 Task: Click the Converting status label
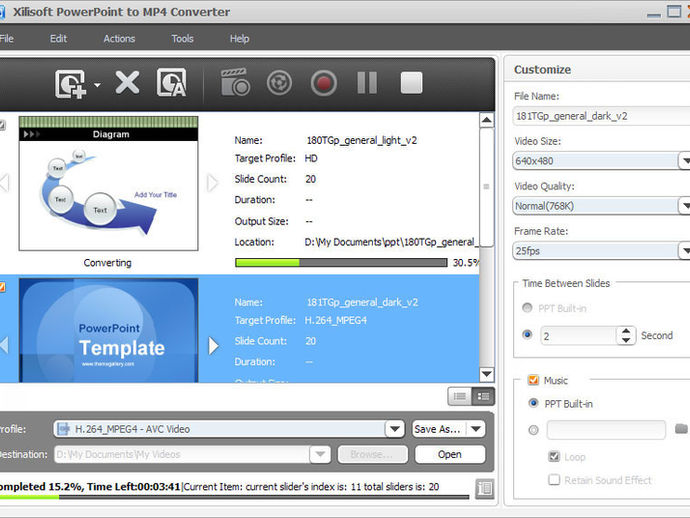(x=107, y=263)
